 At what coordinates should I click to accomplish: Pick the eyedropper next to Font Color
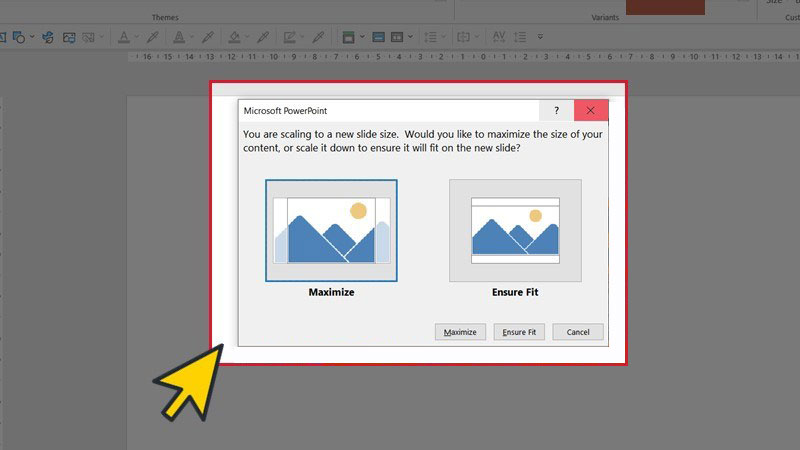click(153, 37)
